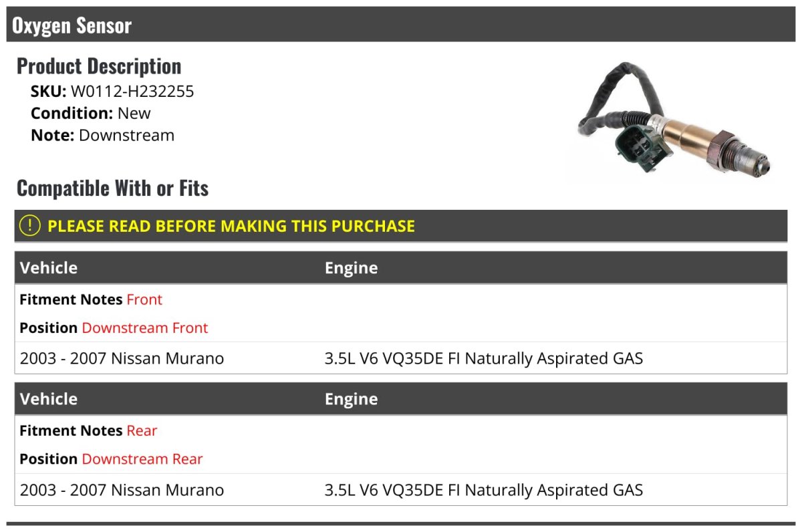Click the 'Compatible With or Fits' heading
Image resolution: width=802 pixels, height=532 pixels.
[112, 188]
